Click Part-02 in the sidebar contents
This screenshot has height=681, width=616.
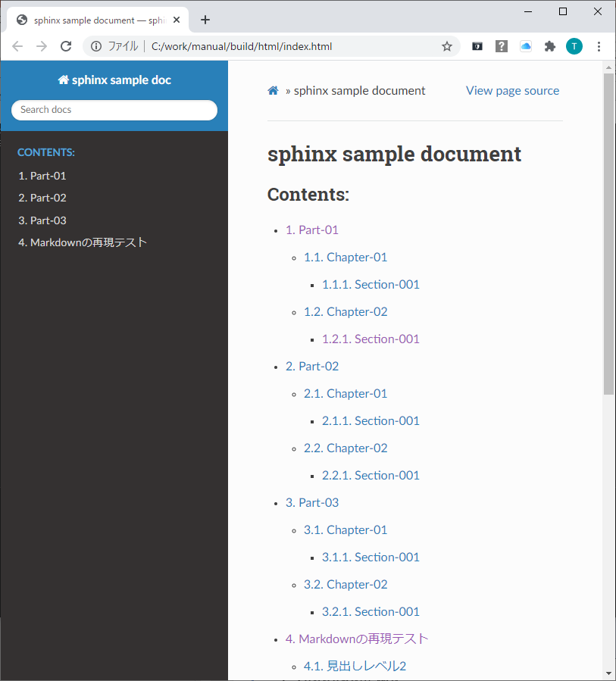pyautogui.click(x=42, y=198)
